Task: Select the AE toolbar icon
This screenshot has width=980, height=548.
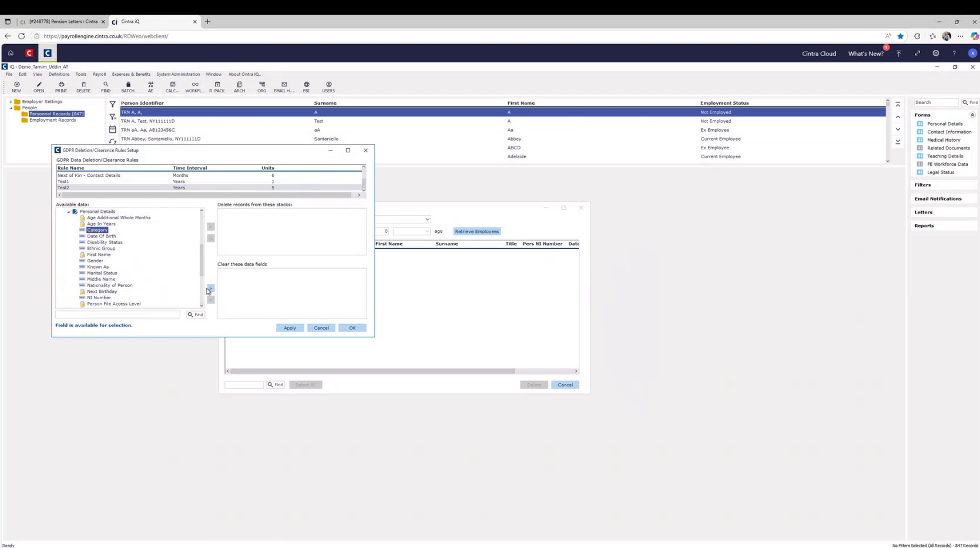Action: (150, 86)
